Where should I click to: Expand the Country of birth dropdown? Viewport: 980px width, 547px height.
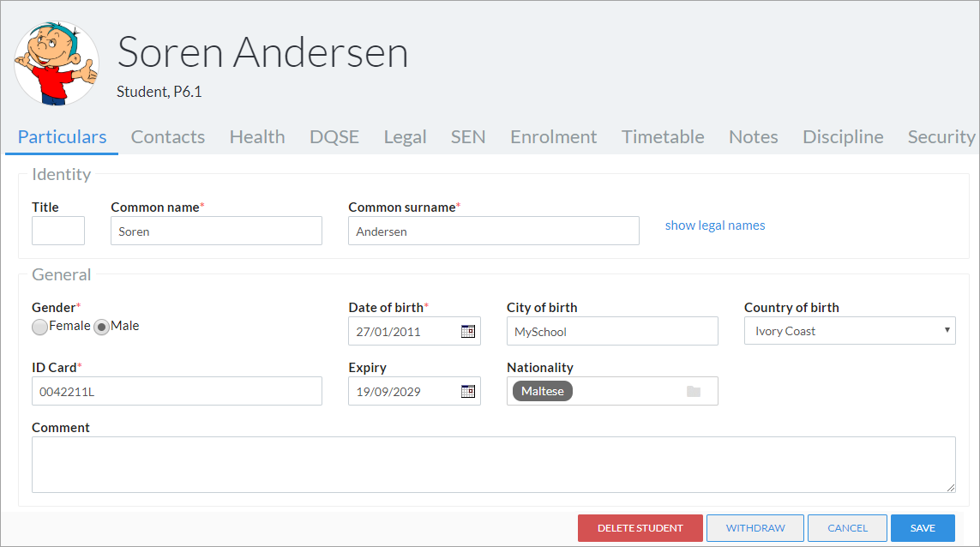[x=850, y=331]
